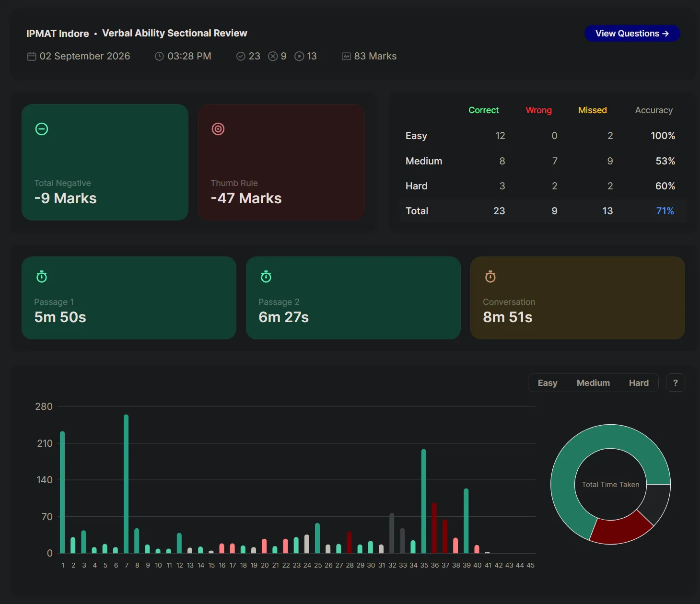Click the 71% total accuracy value

click(x=665, y=211)
